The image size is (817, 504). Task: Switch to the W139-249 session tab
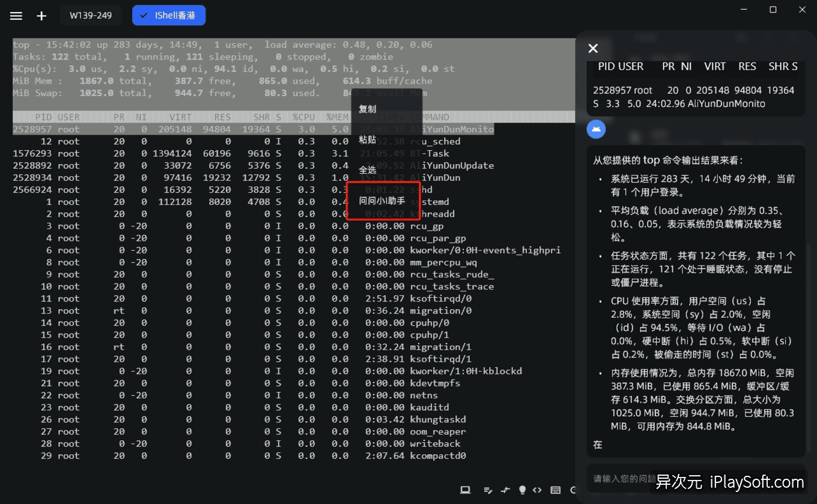(x=91, y=16)
